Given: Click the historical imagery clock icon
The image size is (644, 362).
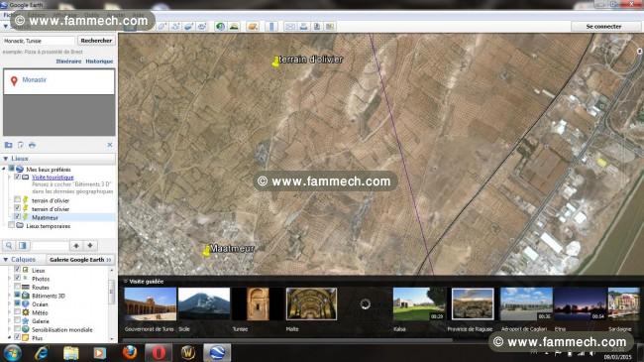Looking at the screenshot, I should coord(220,27).
